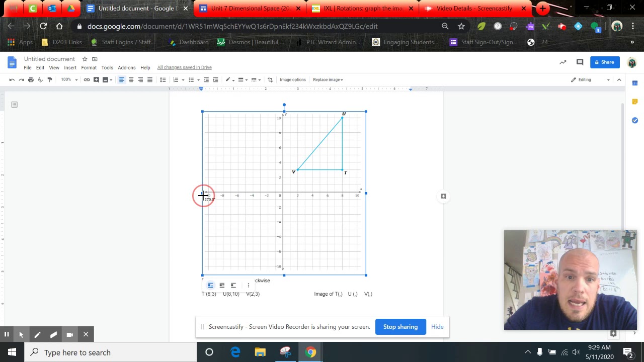Set image to In line wrapping

pyautogui.click(x=211, y=285)
